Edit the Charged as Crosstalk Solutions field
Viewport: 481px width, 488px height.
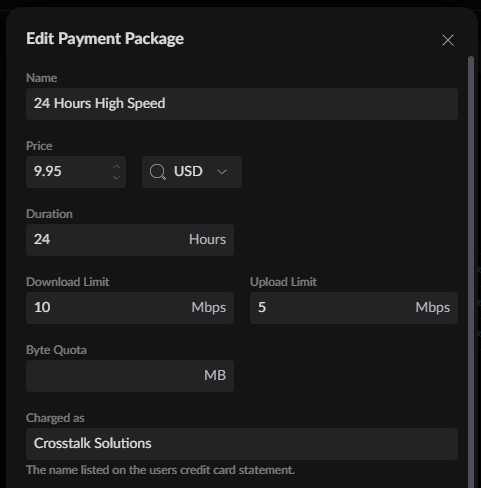pyautogui.click(x=242, y=444)
